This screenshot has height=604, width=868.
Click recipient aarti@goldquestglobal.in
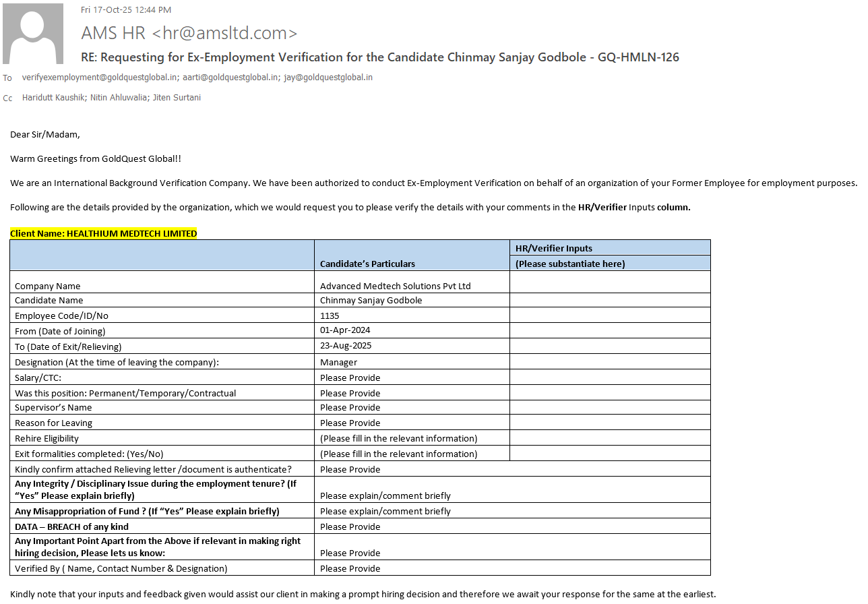230,78
